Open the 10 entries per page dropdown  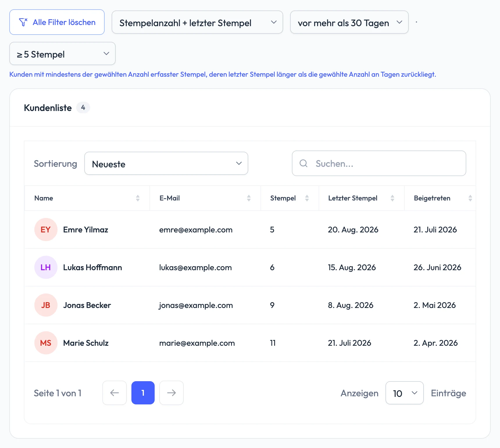click(x=405, y=393)
